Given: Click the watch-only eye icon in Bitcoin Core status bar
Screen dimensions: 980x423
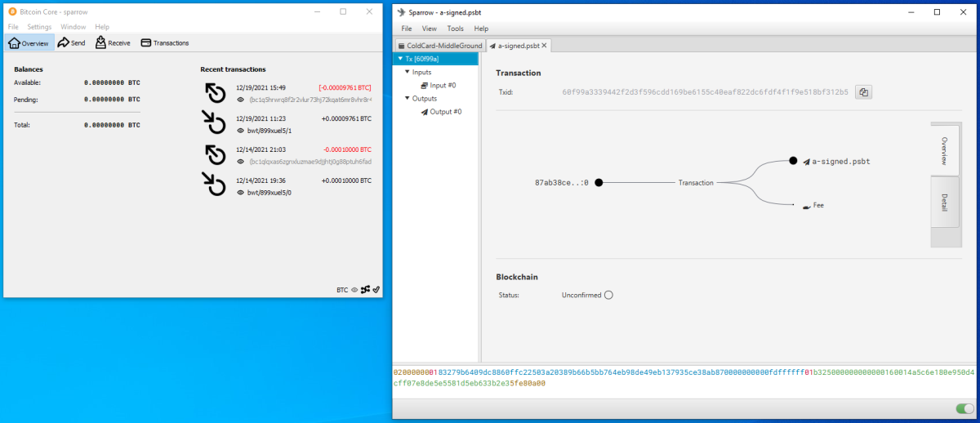Looking at the screenshot, I should coord(355,290).
